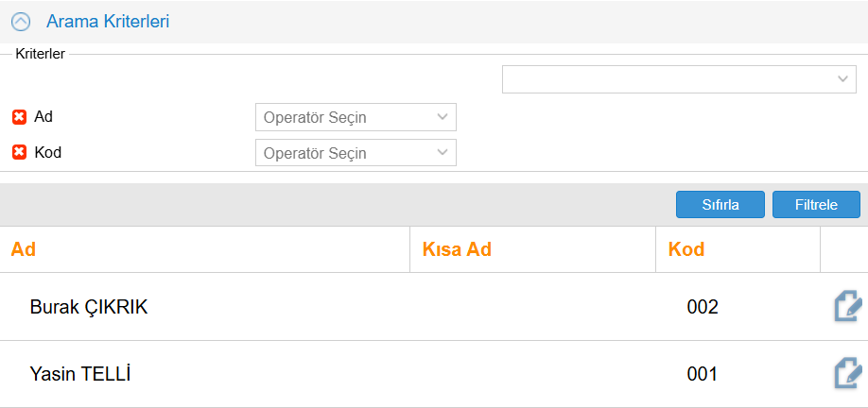Screen dimensions: 868x408
Task: Sort by the Kısa Ad column header
Action: coord(457,250)
